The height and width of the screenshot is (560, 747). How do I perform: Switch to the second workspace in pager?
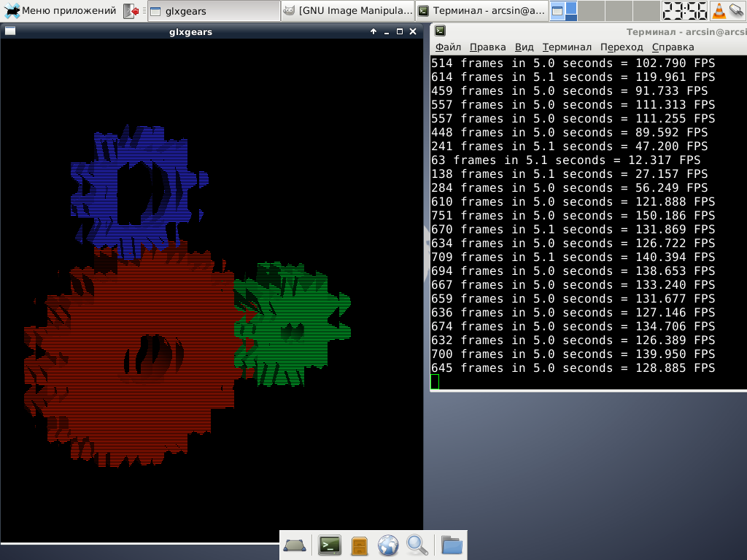[x=591, y=11]
